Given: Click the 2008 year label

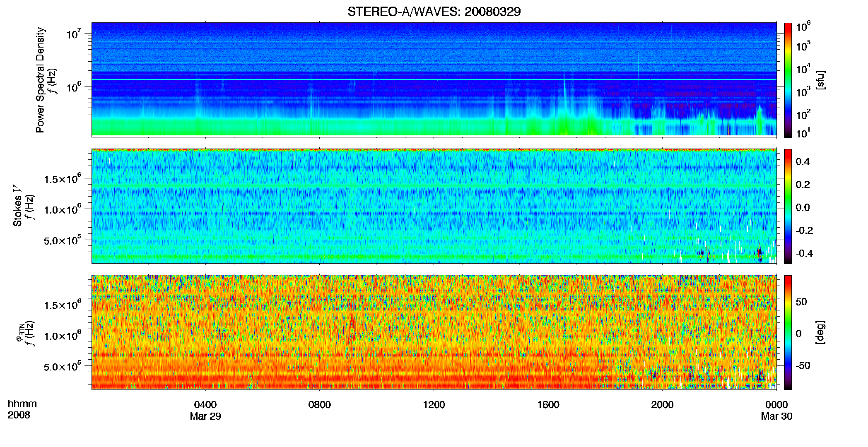Looking at the screenshot, I should tap(19, 415).
